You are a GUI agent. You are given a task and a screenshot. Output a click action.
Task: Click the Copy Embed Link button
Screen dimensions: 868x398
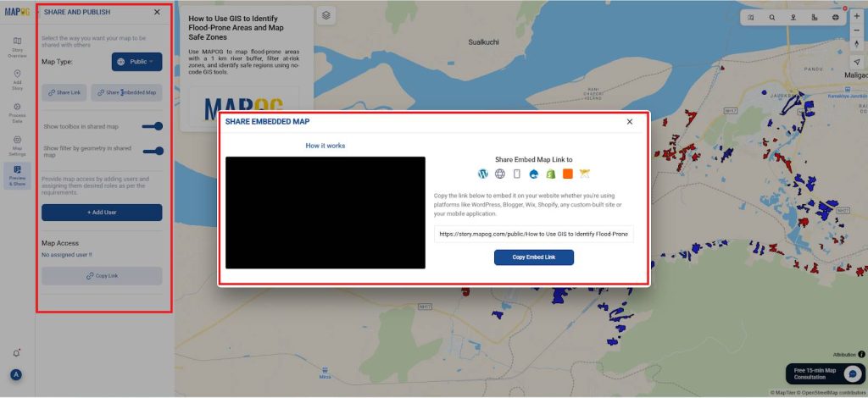[534, 257]
